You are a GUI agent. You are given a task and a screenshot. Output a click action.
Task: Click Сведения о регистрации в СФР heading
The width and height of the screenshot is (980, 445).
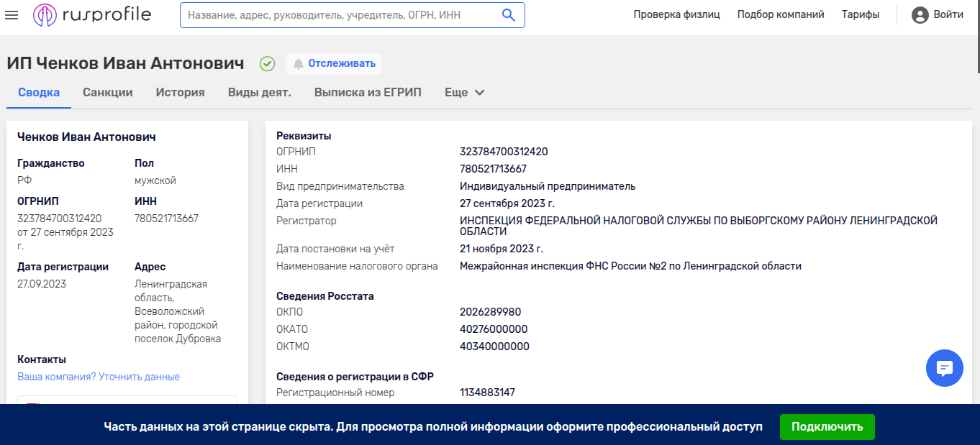coord(355,377)
